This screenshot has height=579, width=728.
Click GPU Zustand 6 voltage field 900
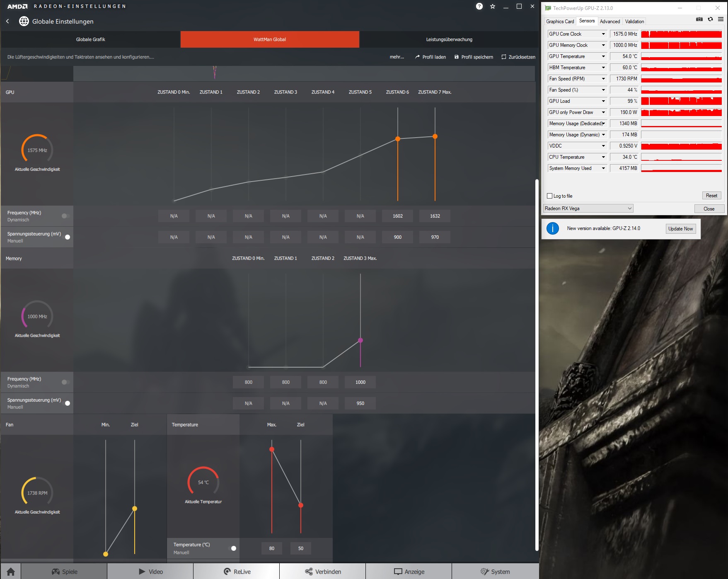pyautogui.click(x=398, y=237)
